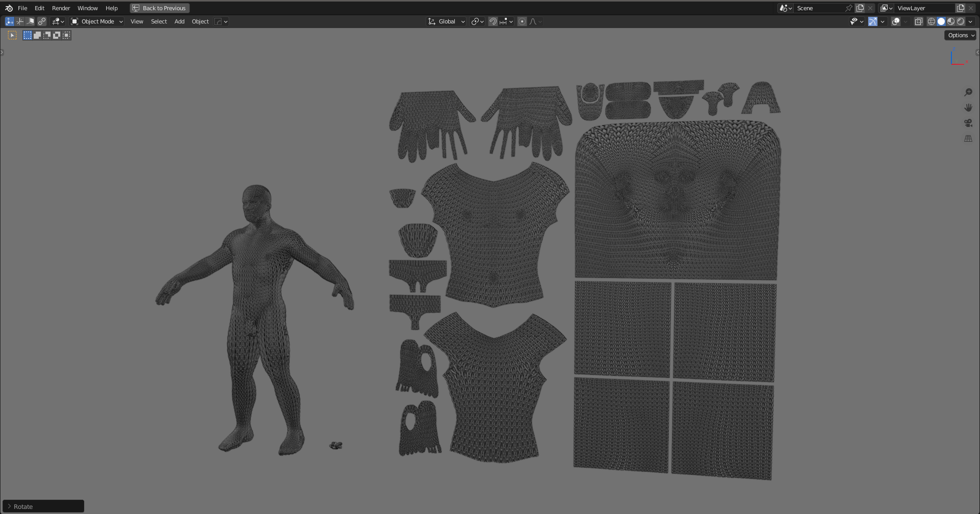Open snapping options dropdown
The image size is (980, 514).
click(x=506, y=21)
